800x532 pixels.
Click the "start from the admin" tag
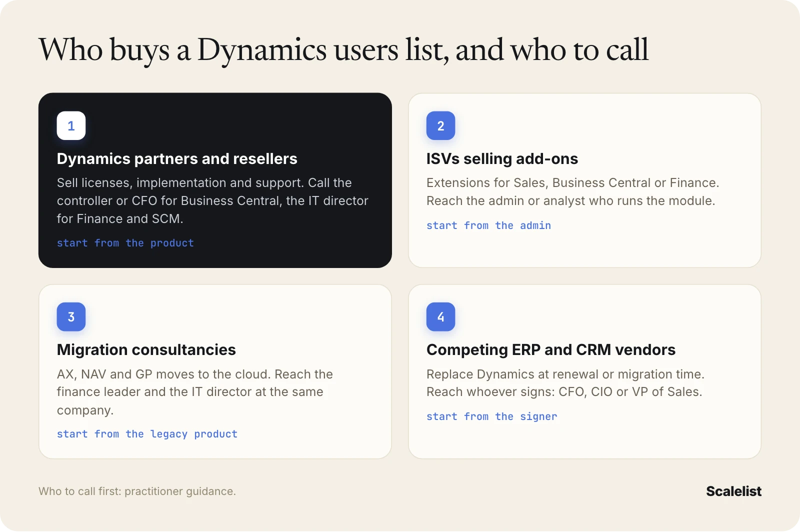point(488,225)
